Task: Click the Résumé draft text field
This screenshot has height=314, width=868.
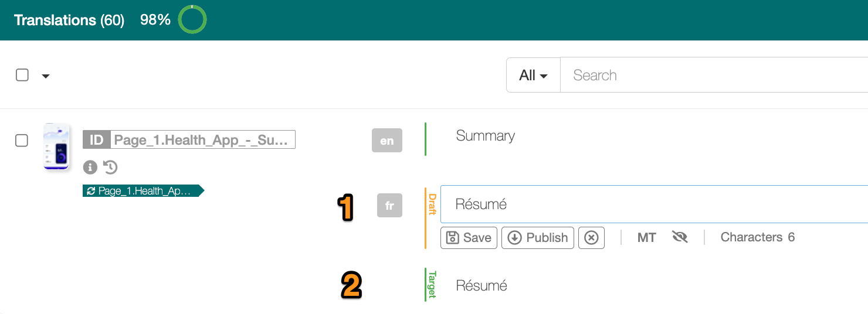Action: (654, 204)
